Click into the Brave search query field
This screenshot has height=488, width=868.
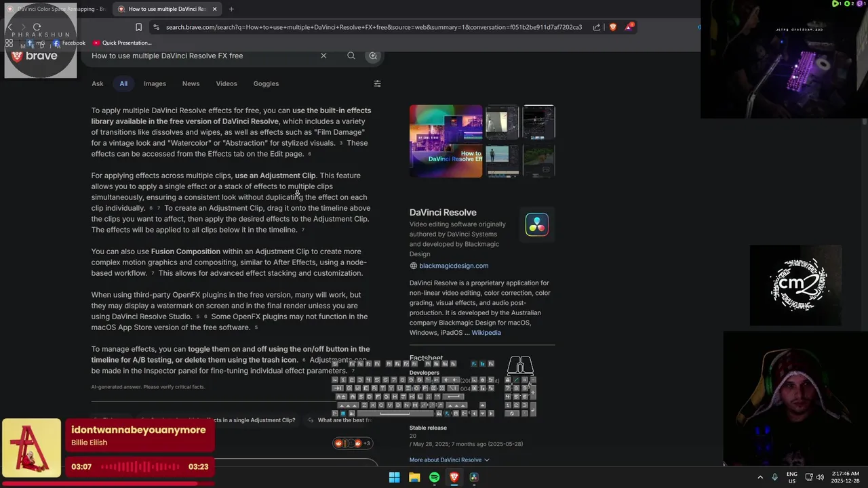202,56
